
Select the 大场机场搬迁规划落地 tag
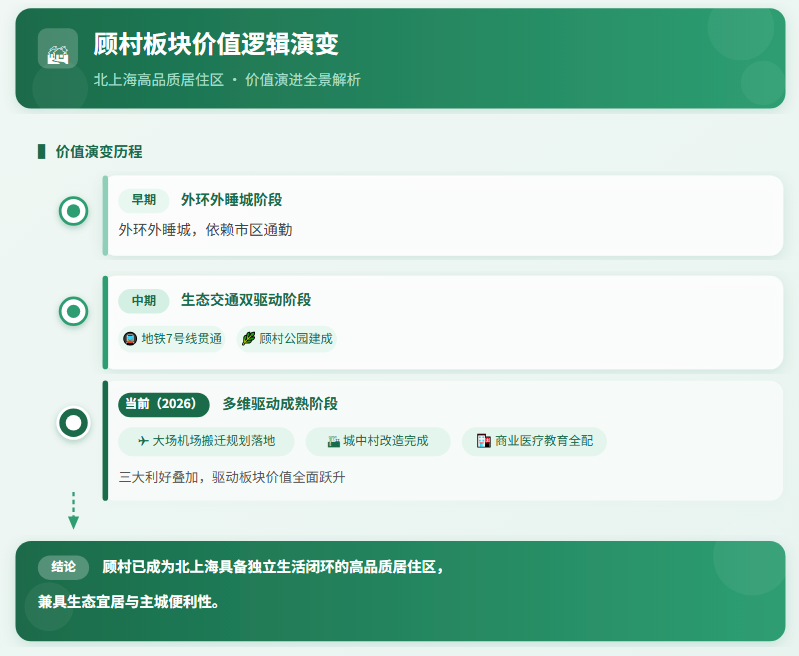tap(206, 441)
